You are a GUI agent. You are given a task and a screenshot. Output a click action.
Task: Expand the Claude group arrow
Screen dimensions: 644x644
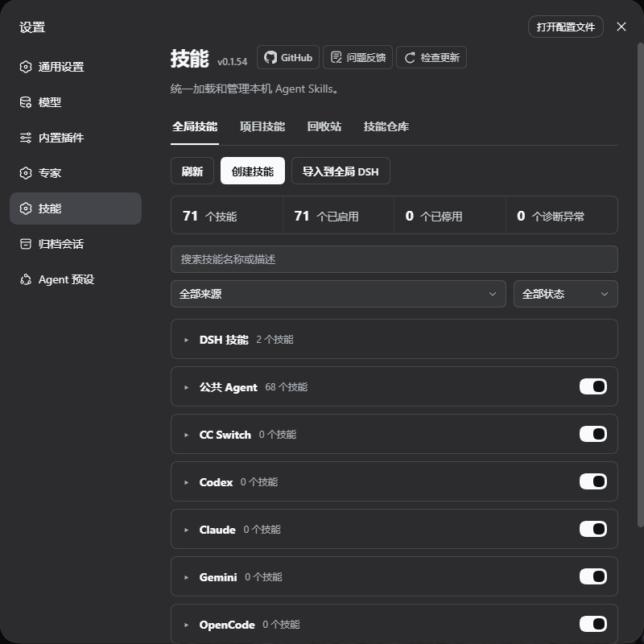(186, 530)
